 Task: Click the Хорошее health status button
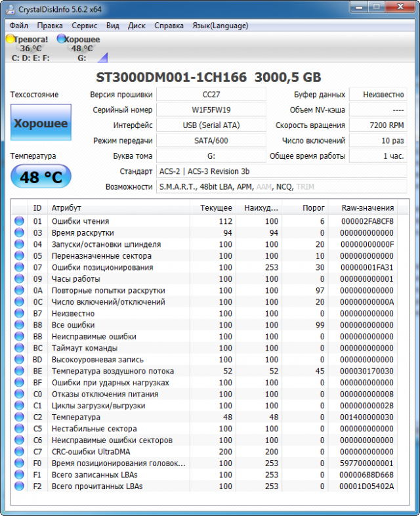pos(41,123)
